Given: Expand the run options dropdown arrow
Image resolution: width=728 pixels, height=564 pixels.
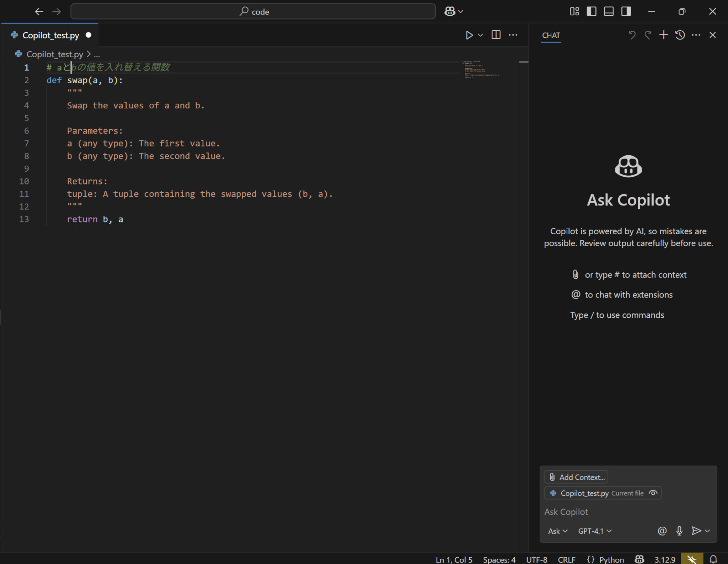Looking at the screenshot, I should [x=481, y=35].
